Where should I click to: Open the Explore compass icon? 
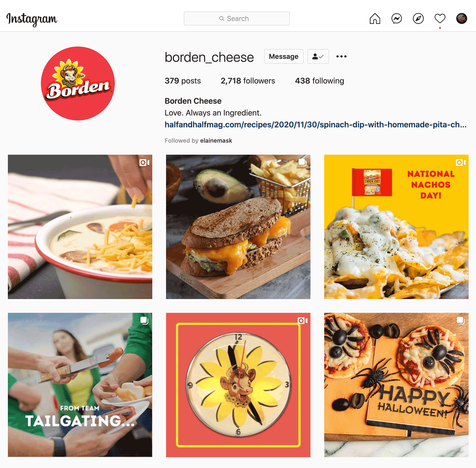[418, 19]
